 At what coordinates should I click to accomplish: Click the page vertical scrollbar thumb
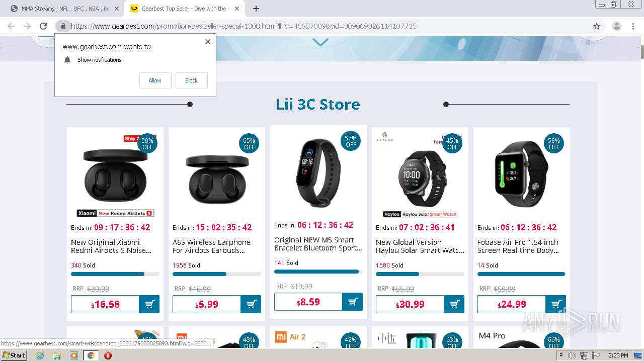point(642,52)
